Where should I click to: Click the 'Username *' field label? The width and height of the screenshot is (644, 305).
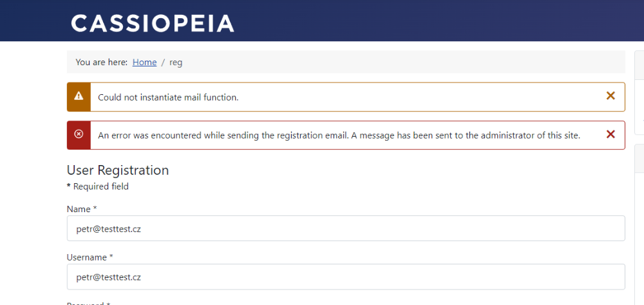90,257
